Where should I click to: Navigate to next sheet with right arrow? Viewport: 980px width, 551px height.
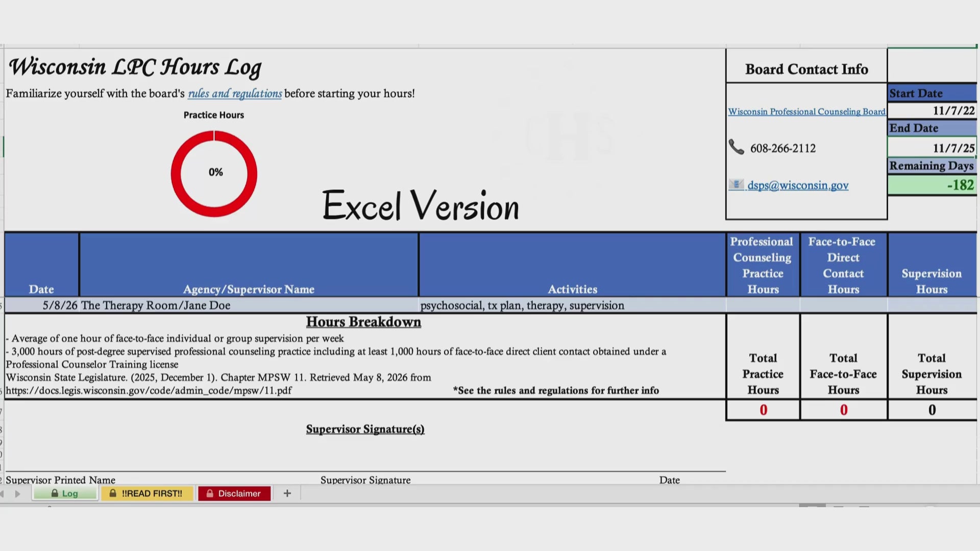tap(18, 494)
